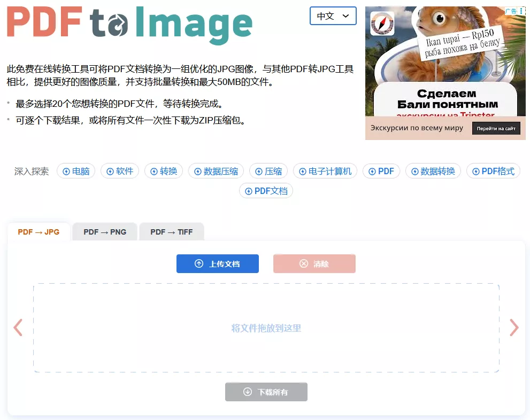This screenshot has width=530, height=420.
Task: Click the left carousel arrow
Action: 18,328
